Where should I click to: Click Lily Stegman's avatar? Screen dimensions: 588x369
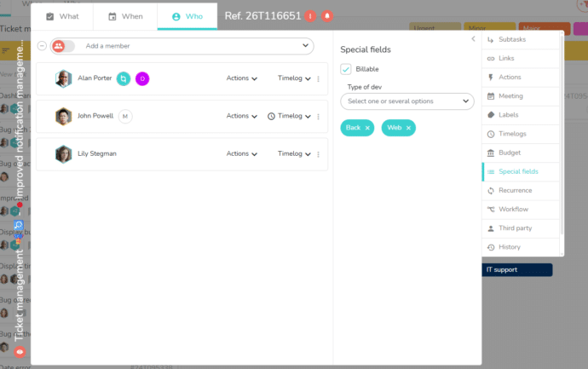(63, 154)
